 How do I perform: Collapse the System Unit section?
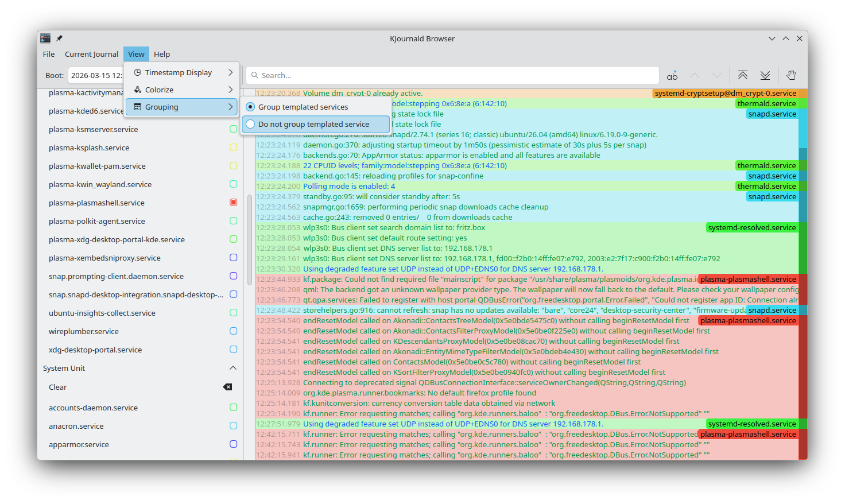(x=233, y=368)
